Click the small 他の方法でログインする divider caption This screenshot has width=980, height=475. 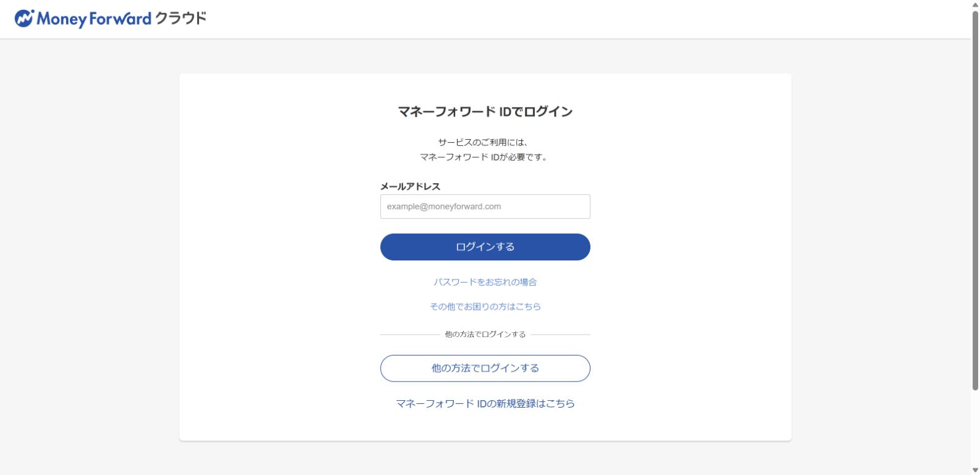(x=485, y=335)
